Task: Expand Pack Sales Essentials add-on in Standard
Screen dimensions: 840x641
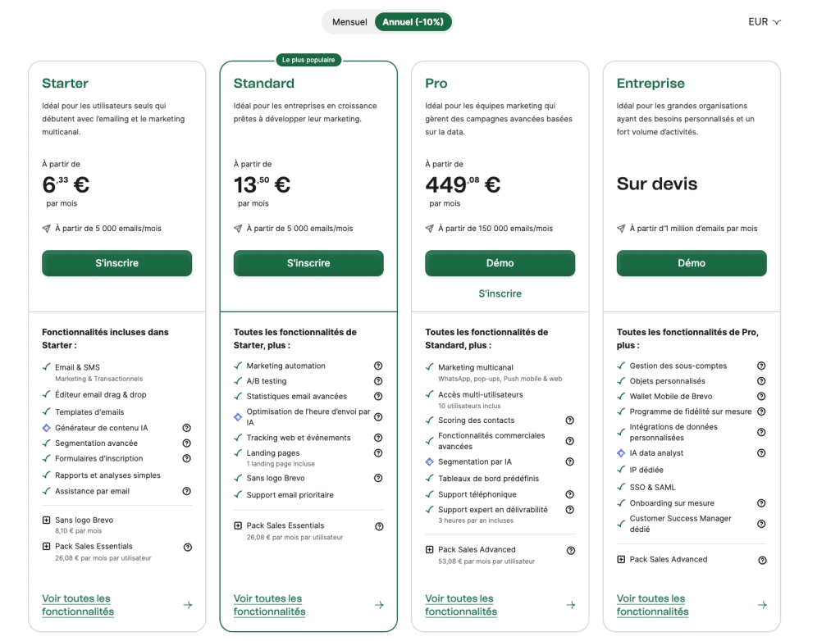Action: 238,526
